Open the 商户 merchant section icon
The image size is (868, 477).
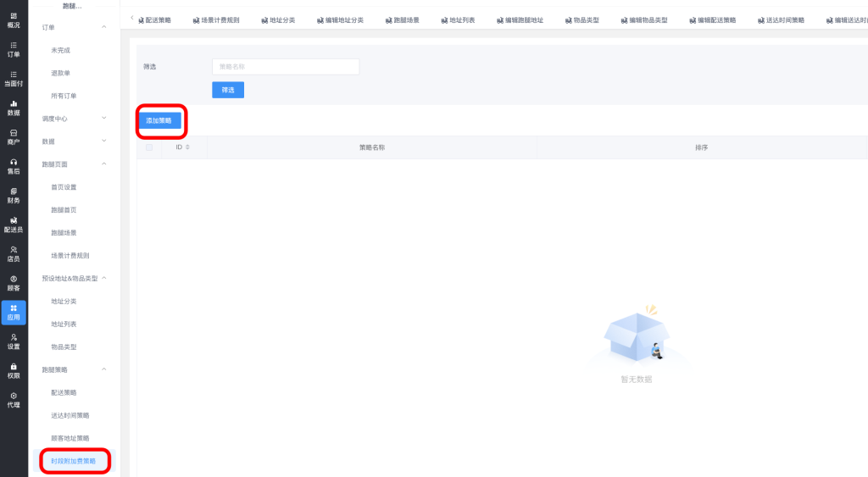click(14, 137)
